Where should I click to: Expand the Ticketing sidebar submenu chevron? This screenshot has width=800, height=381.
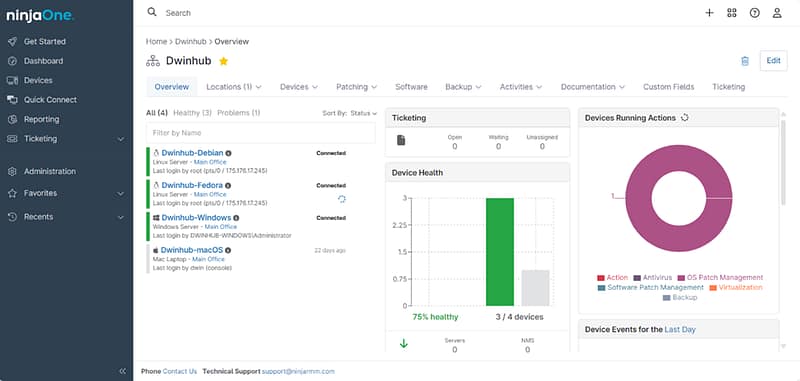coord(121,139)
